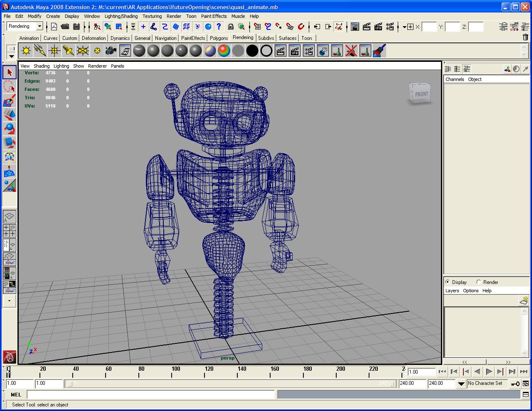Open the Render Settings window icon
The height and width of the screenshot is (411, 532).
[390, 27]
